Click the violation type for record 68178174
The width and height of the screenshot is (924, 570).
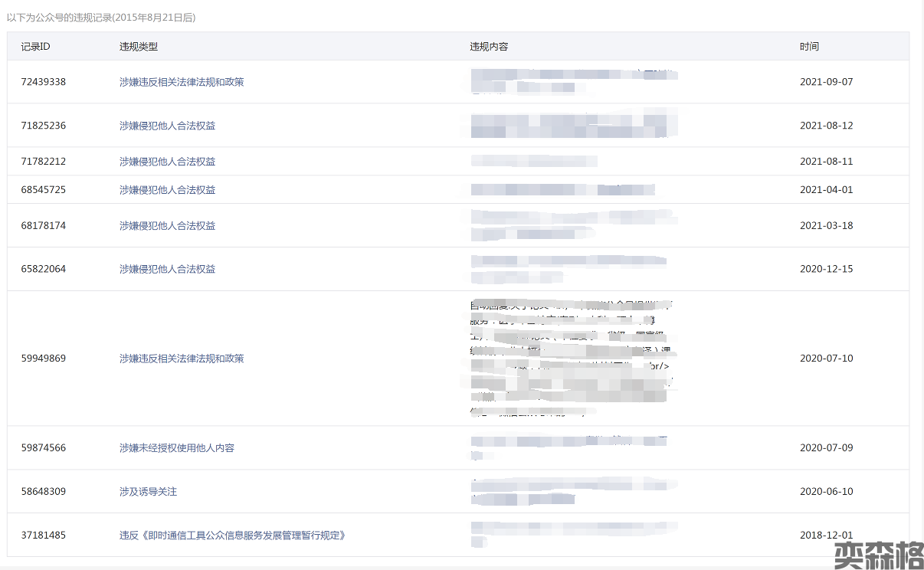[x=167, y=226]
